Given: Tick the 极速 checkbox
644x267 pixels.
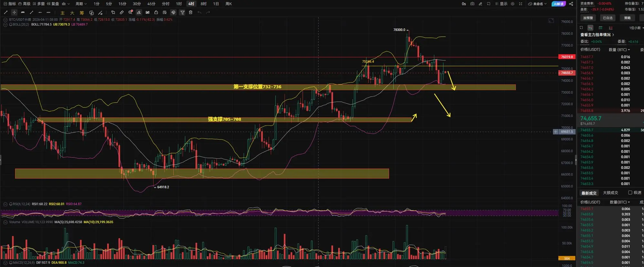Looking at the screenshot, I should [x=630, y=193].
